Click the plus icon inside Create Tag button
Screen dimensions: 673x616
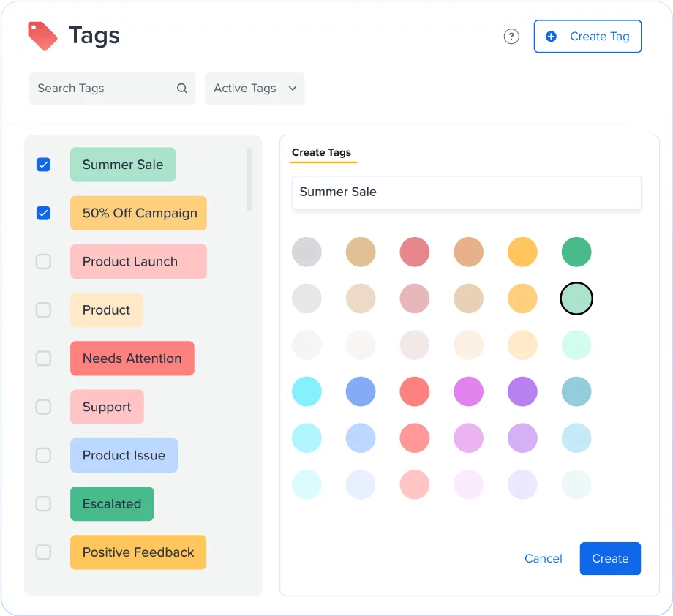tap(551, 37)
